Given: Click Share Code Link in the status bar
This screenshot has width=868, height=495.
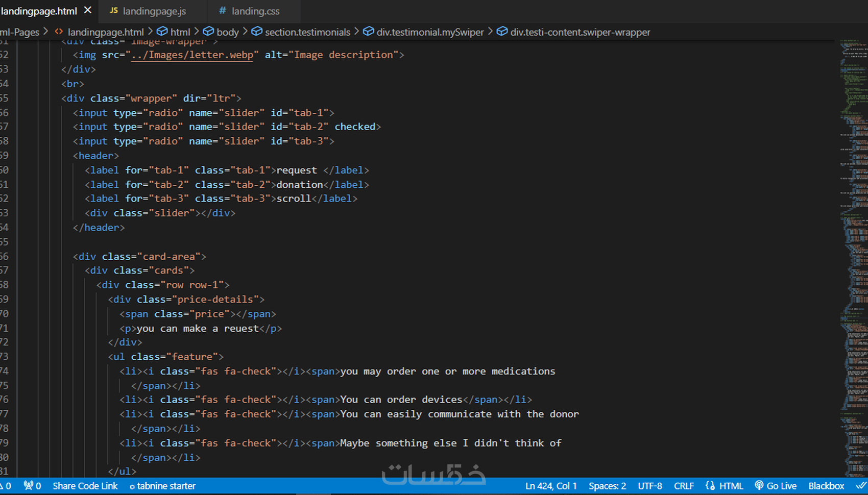Looking at the screenshot, I should click(85, 486).
